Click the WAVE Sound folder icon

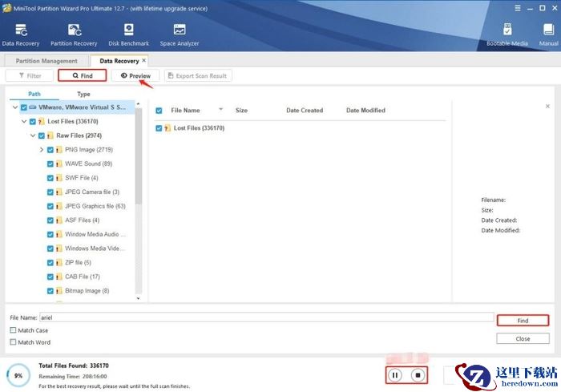point(59,164)
